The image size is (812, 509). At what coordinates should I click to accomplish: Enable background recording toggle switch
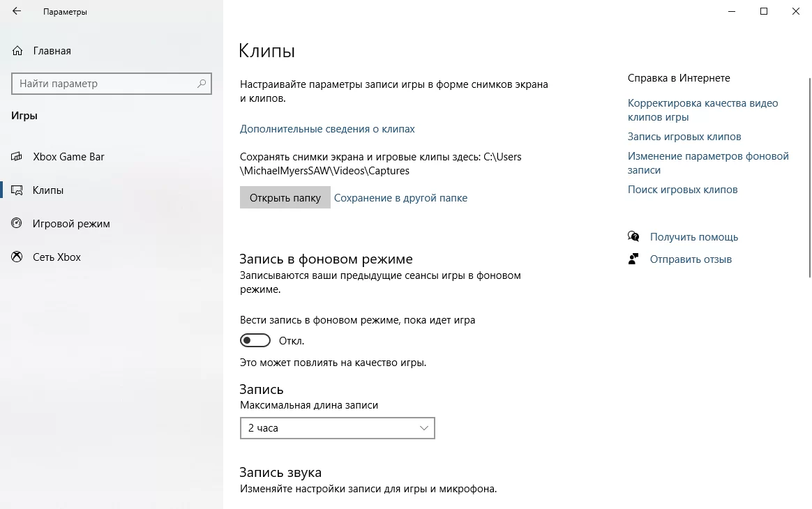(x=255, y=341)
